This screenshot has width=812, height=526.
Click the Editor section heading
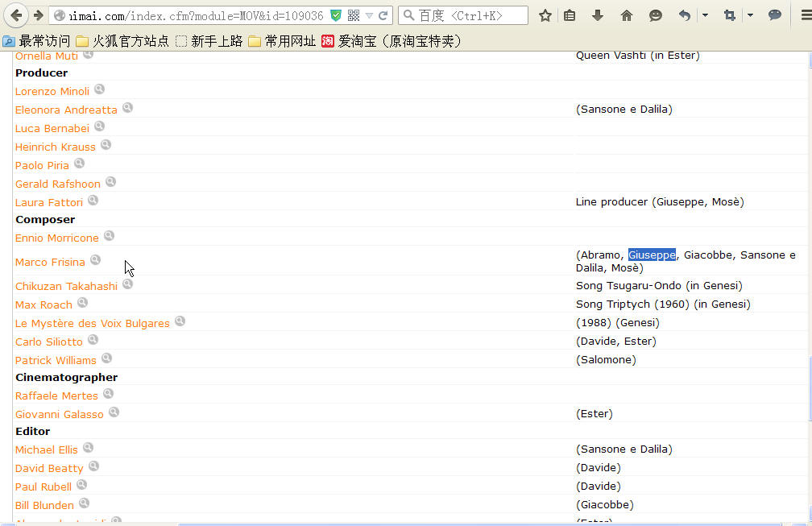point(32,431)
